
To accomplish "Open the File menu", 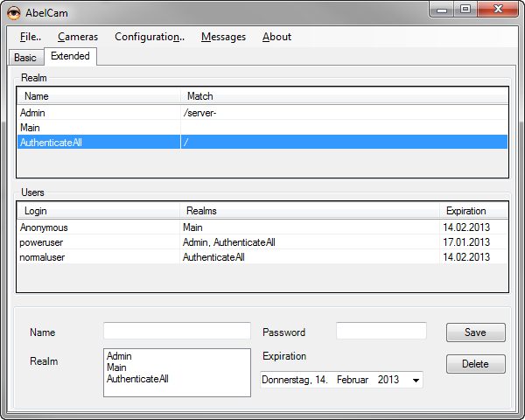I will (x=30, y=37).
